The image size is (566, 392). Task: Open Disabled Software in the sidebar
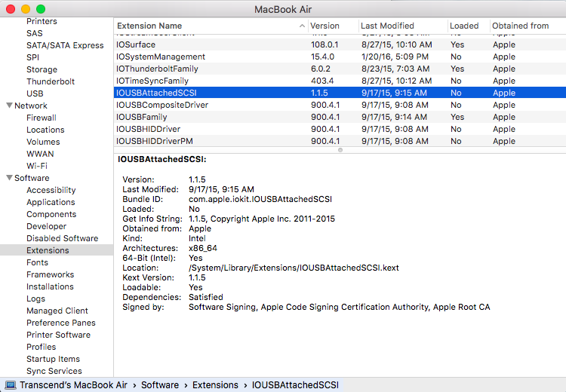[x=63, y=238]
